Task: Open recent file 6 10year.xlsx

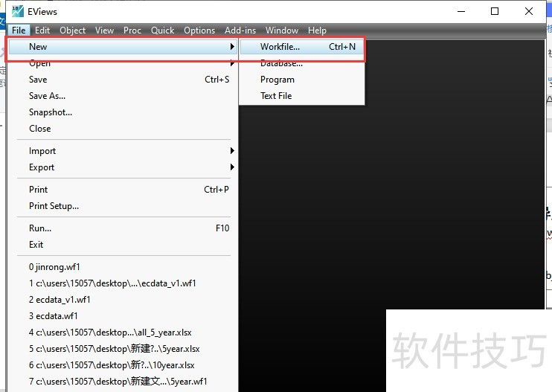Action: click(122, 365)
